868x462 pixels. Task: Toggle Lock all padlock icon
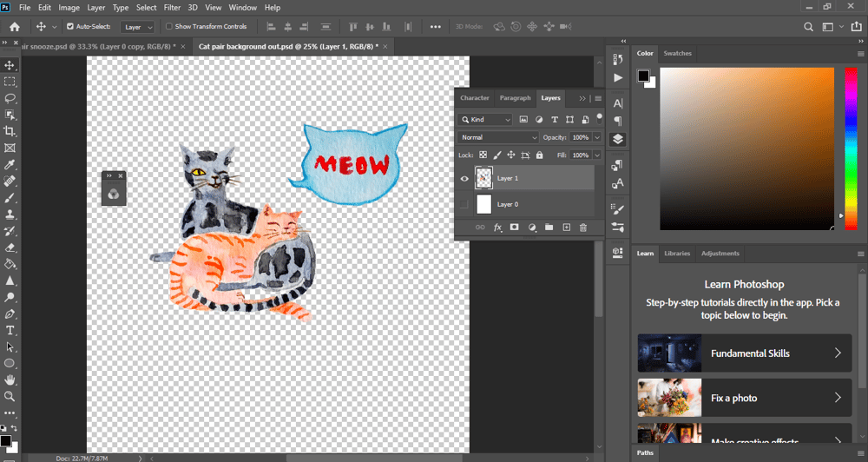point(539,155)
